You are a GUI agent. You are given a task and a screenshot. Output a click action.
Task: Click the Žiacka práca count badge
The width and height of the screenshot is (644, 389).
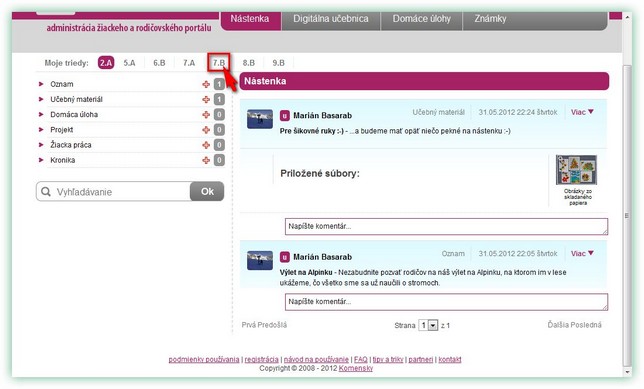(219, 145)
